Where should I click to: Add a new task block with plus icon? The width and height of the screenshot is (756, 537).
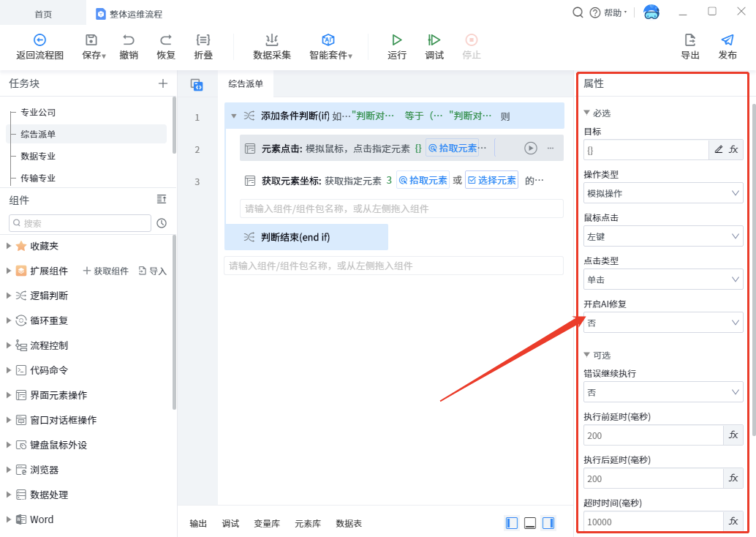click(163, 83)
